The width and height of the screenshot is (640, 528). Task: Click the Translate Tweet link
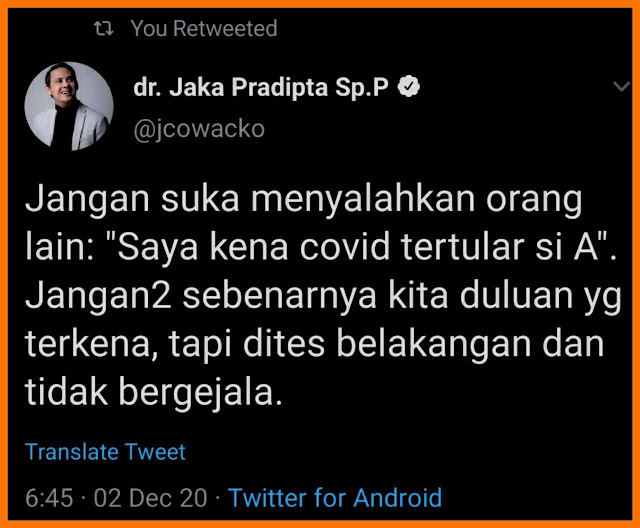point(105,452)
